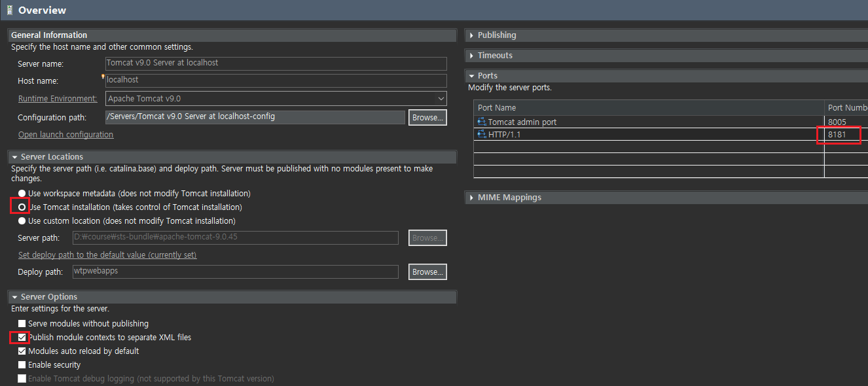Select Use Tomcat installation radio option
Image resolution: width=868 pixels, height=386 pixels.
[x=22, y=207]
